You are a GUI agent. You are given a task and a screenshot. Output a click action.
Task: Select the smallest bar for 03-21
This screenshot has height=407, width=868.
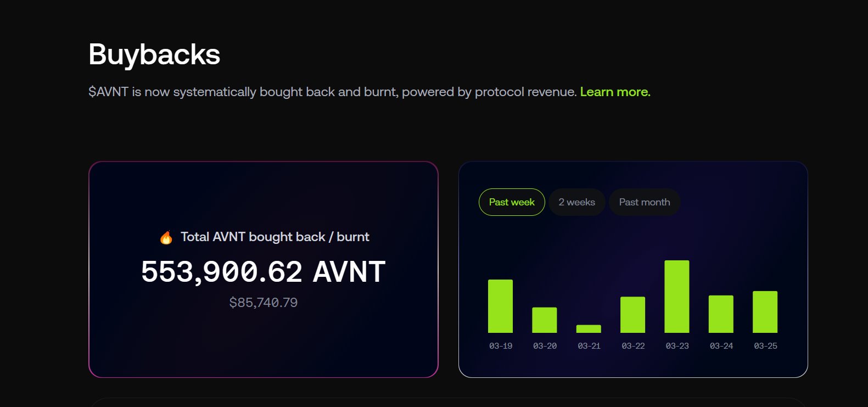(589, 329)
